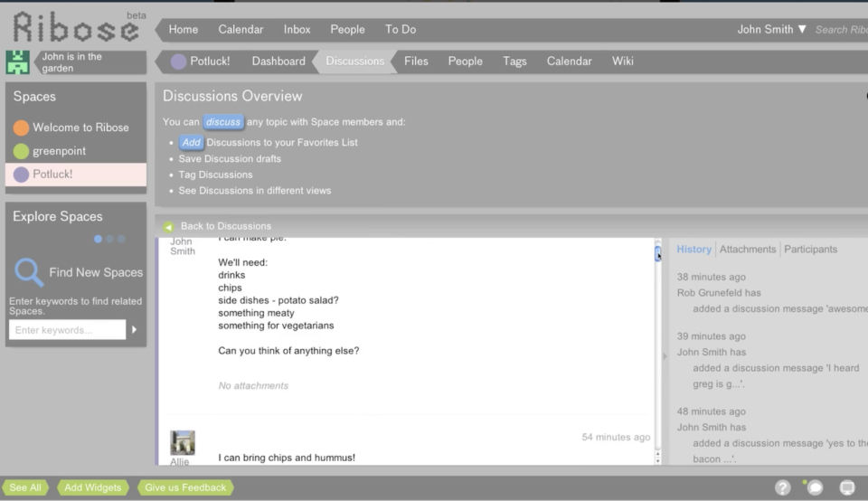Open the chat bubble icon
The image size is (868, 501).
815,487
